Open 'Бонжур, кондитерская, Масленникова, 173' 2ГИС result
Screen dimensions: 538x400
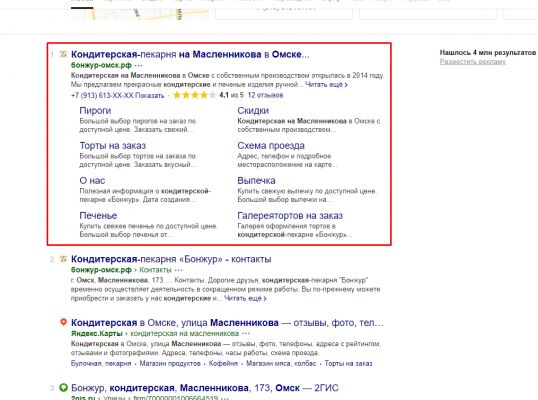(x=204, y=388)
